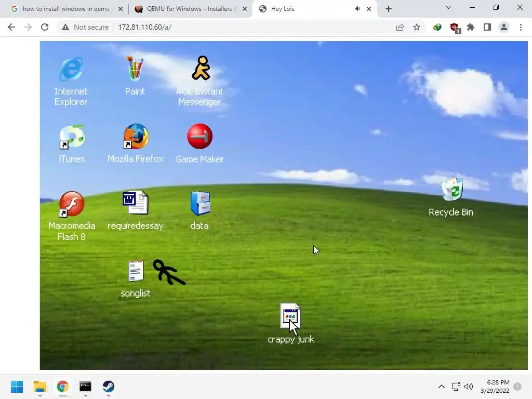This screenshot has width=532, height=399.
Task: Click the Chrome taskbar icon
Action: click(62, 387)
